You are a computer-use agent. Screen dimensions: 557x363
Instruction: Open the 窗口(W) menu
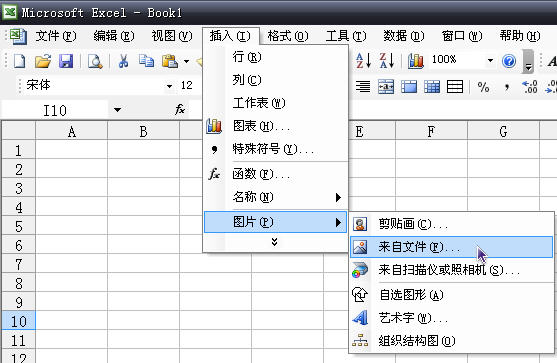click(462, 36)
